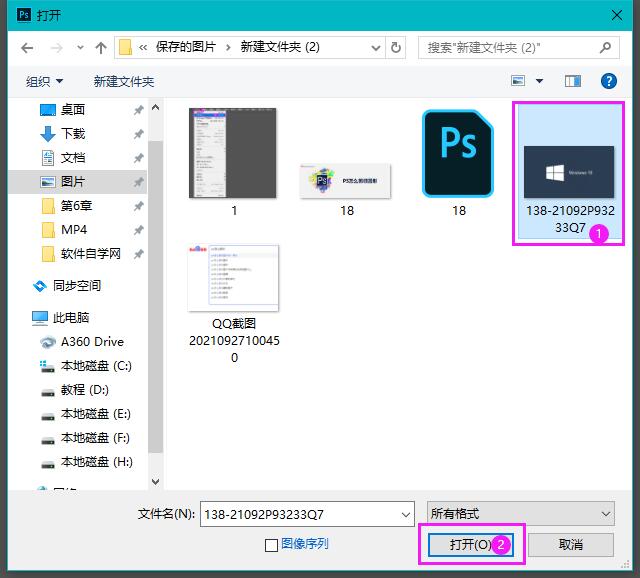Screen dimensions: 640x578
Task: Open 本地磁盘 (C:) drive
Action: click(x=96, y=366)
